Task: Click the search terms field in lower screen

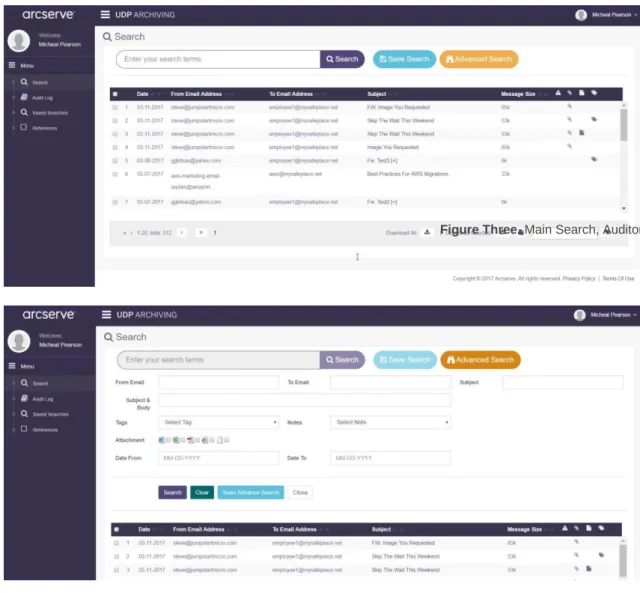Action: (x=219, y=360)
